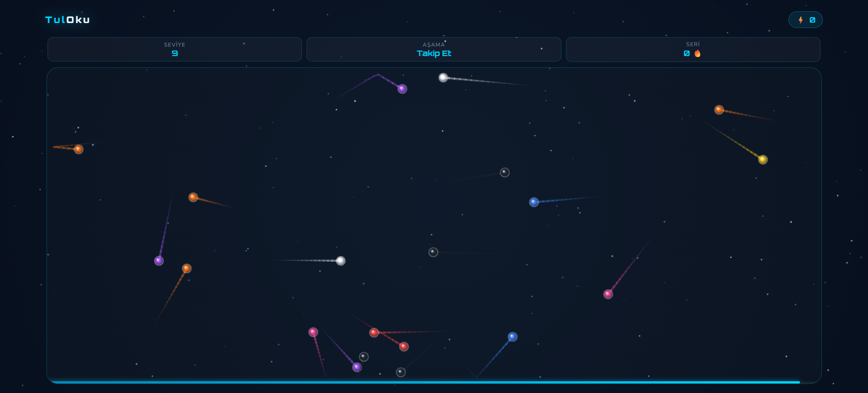Click the flame streak icon
This screenshot has height=393, width=868.
pyautogui.click(x=698, y=53)
